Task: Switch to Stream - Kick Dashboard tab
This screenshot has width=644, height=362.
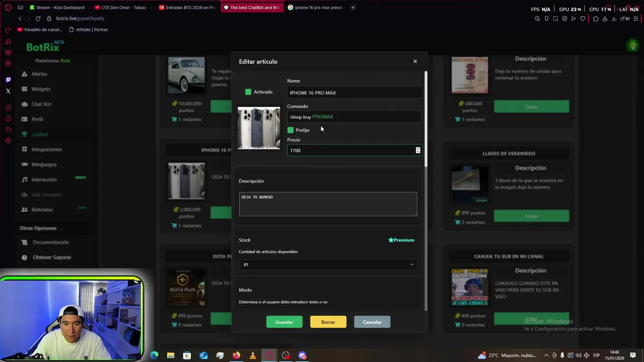Action: [57, 8]
